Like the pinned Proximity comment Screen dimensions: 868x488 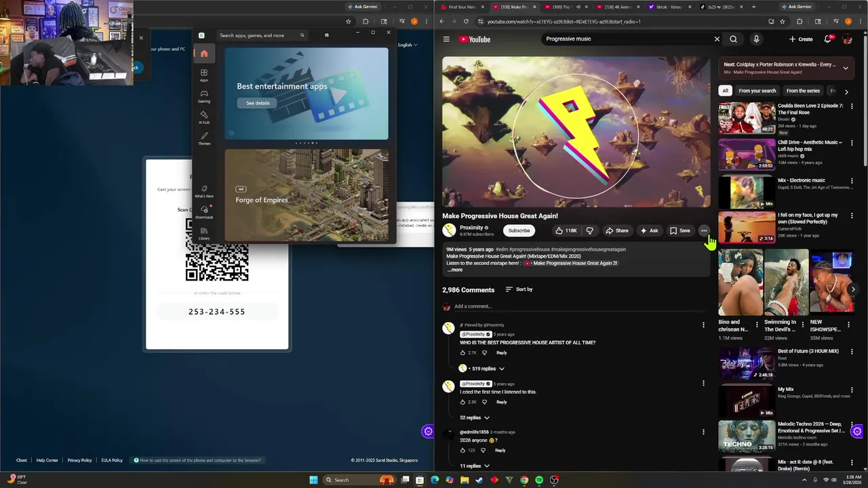pos(462,353)
